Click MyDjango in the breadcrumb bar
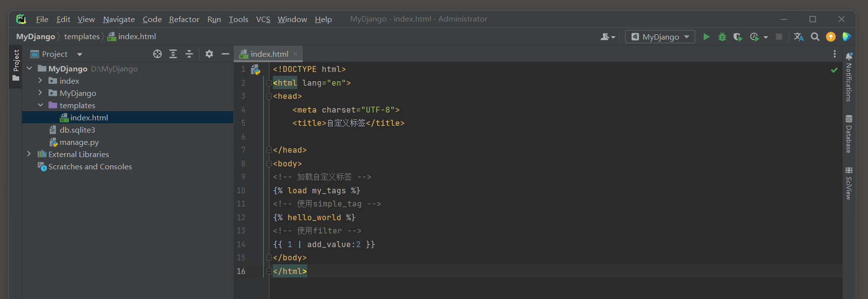Screen dimensions: 868x299 (x=36, y=37)
